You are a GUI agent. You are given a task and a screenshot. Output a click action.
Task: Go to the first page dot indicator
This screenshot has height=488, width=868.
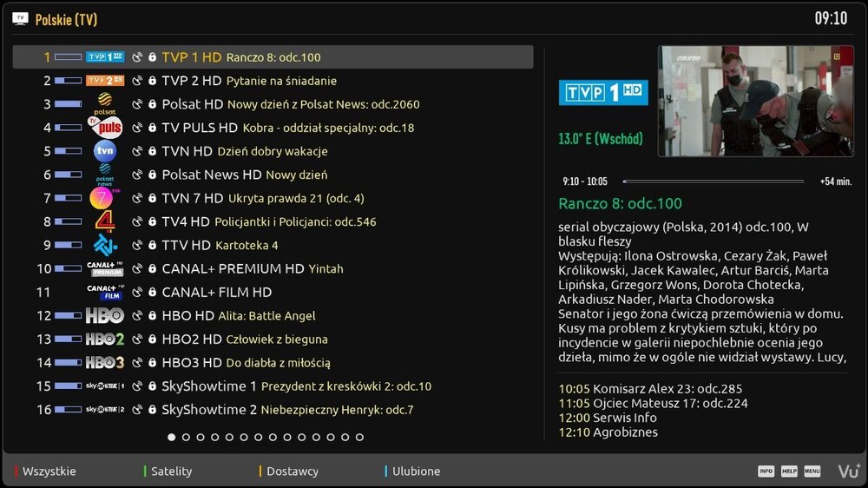(x=172, y=437)
